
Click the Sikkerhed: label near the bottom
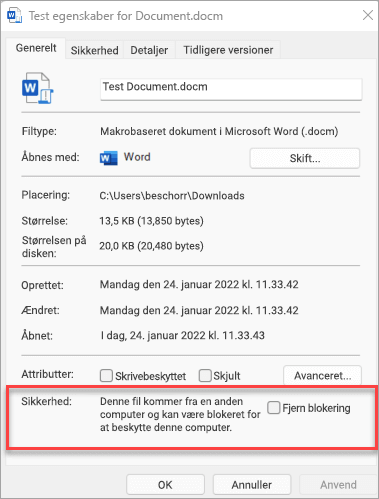[x=47, y=401]
